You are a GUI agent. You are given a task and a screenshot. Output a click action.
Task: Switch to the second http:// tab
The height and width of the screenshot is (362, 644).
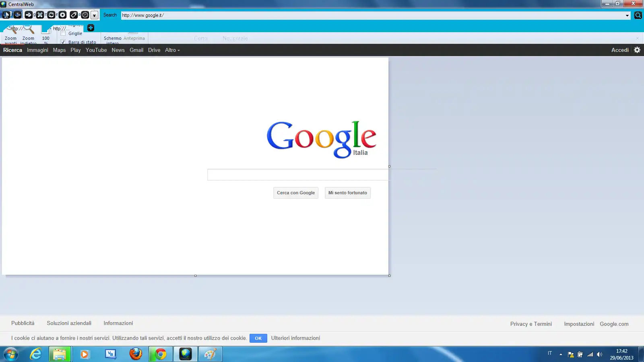tap(62, 29)
